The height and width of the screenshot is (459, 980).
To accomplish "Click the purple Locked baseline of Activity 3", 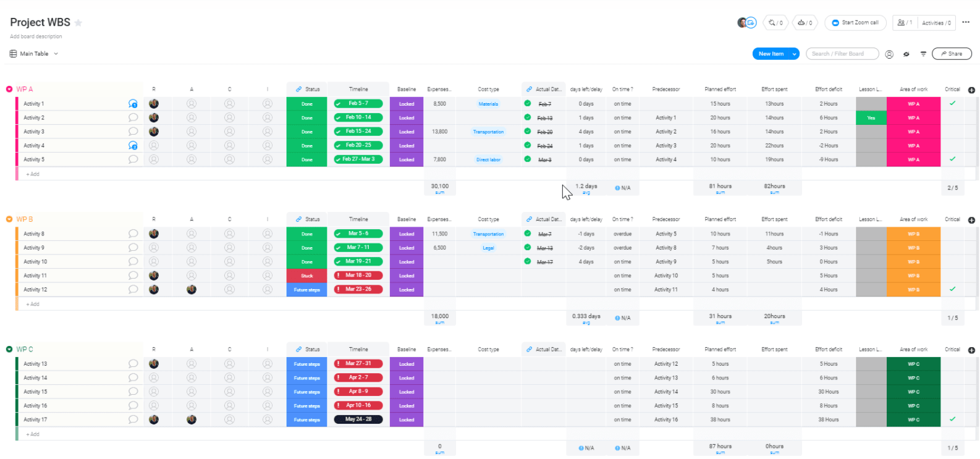I will (407, 132).
